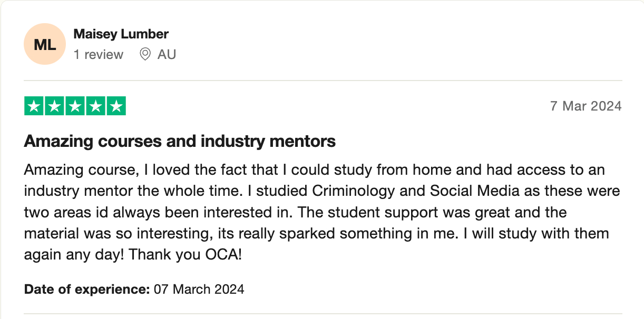Click the fifth green rating star
The height and width of the screenshot is (319, 644).
click(x=115, y=106)
